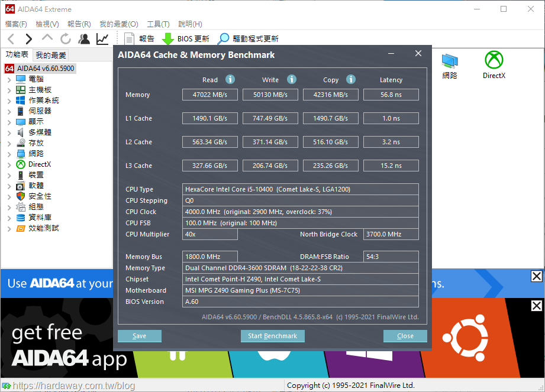Select the 安全性 shield tree icon
The image size is (545, 392).
(21, 196)
